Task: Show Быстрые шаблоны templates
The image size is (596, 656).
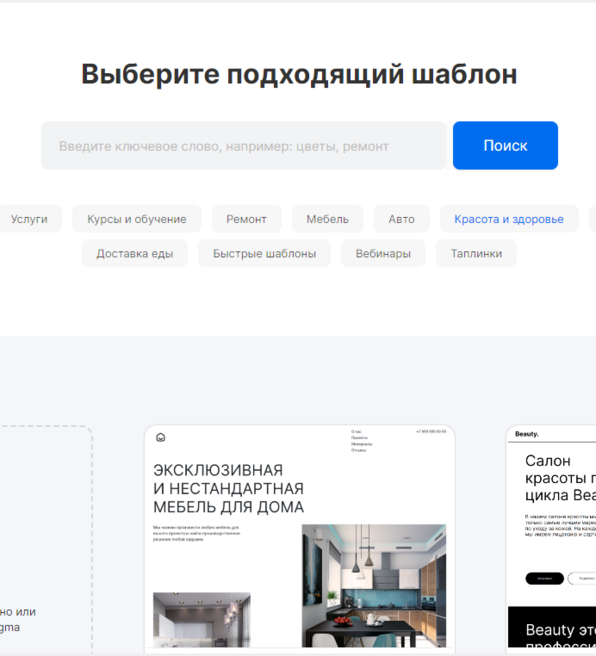Action: tap(264, 253)
